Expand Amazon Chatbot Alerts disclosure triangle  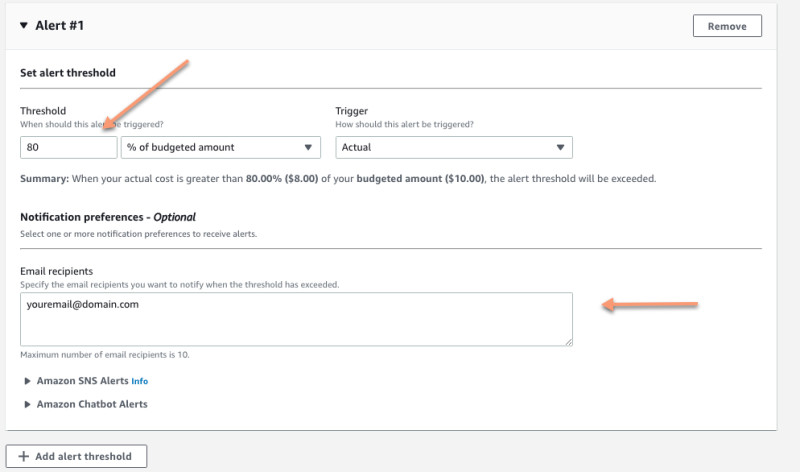pos(27,404)
